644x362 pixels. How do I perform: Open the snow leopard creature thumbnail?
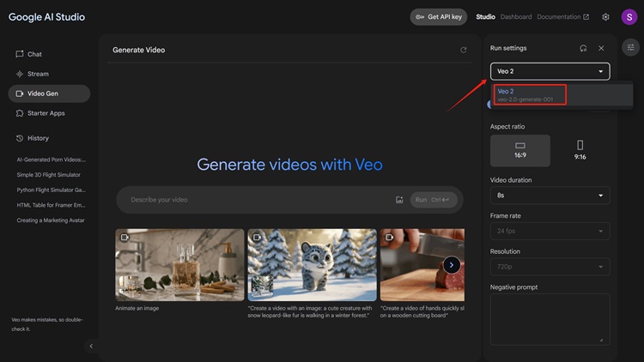click(313, 265)
